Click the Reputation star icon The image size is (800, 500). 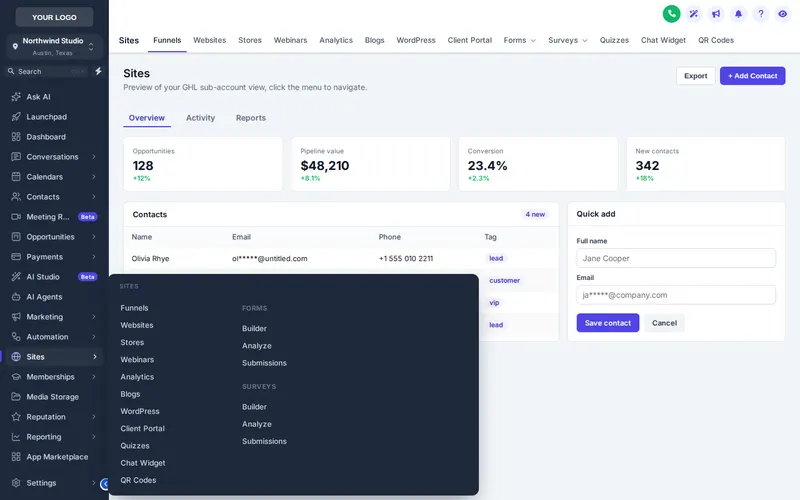16,417
